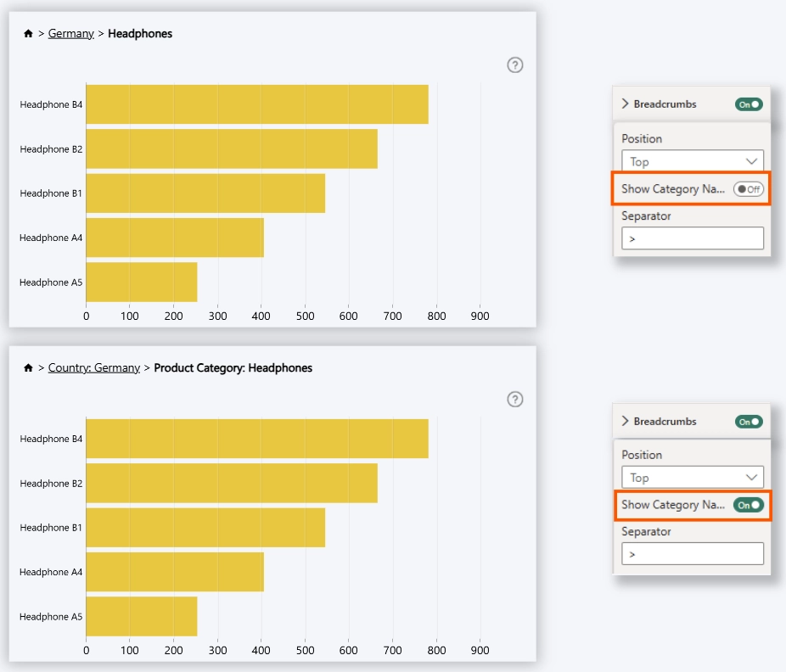Image resolution: width=786 pixels, height=672 pixels.
Task: Collapse the Breadcrumbs section chevron in the upper panel
Action: coord(626,104)
